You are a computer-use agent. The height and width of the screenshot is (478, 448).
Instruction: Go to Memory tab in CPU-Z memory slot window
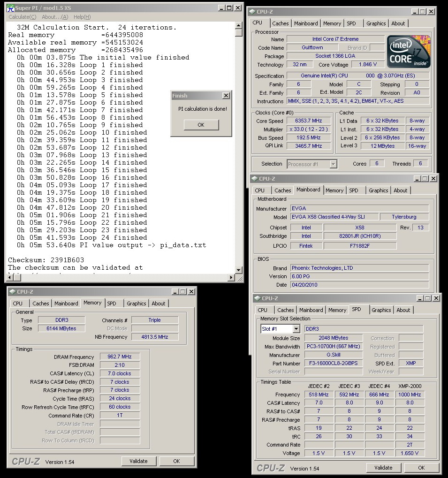(337, 310)
